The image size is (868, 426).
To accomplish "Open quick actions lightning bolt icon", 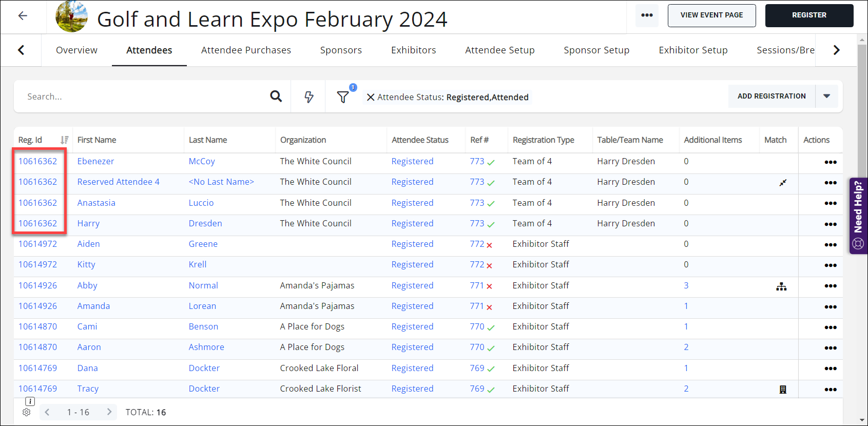I will pyautogui.click(x=308, y=96).
